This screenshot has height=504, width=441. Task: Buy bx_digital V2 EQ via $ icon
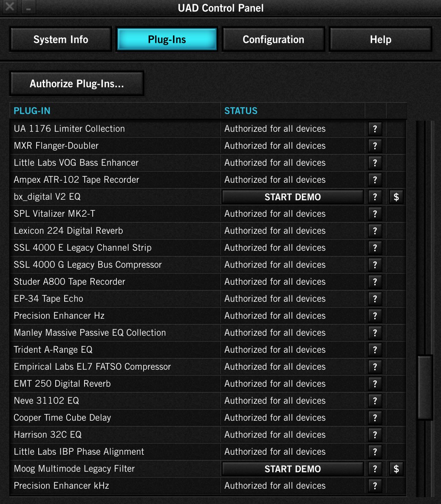[x=396, y=197]
